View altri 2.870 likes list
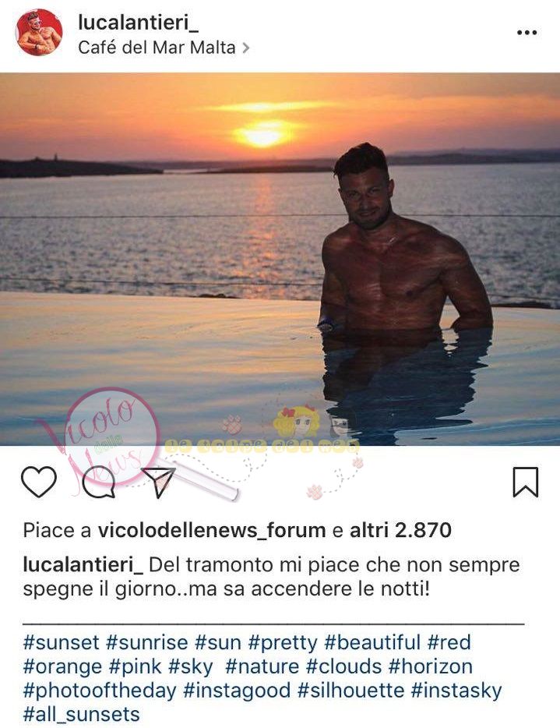560x728 pixels. (x=400, y=530)
